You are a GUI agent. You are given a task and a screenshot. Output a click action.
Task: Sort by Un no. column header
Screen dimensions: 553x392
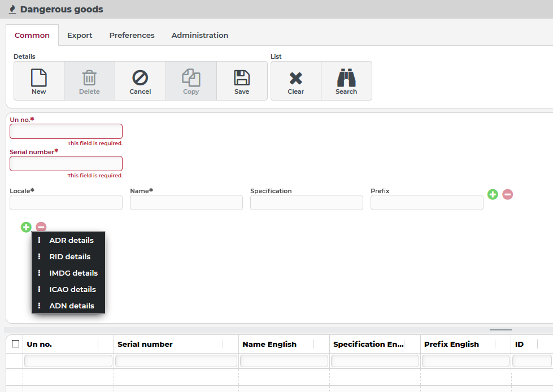click(x=39, y=344)
